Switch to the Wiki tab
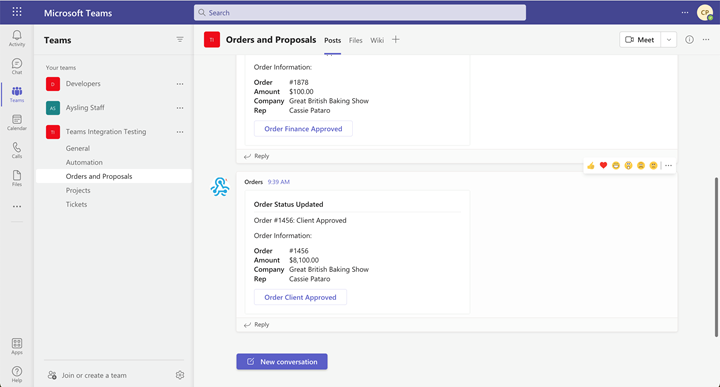 (377, 40)
